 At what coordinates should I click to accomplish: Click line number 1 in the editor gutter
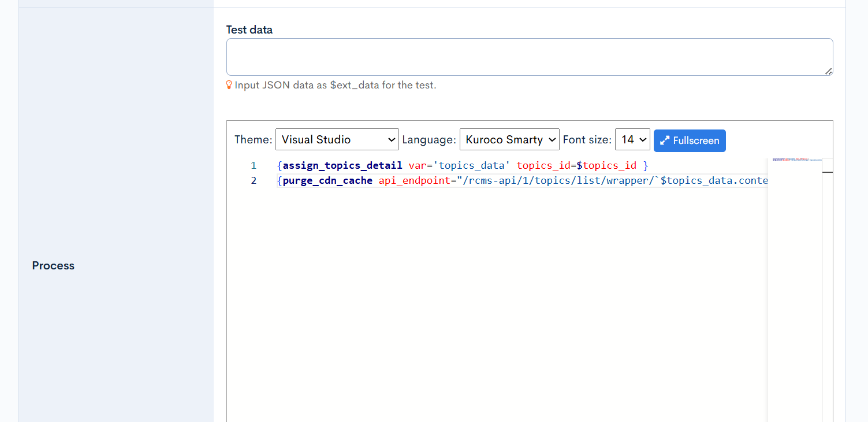253,165
